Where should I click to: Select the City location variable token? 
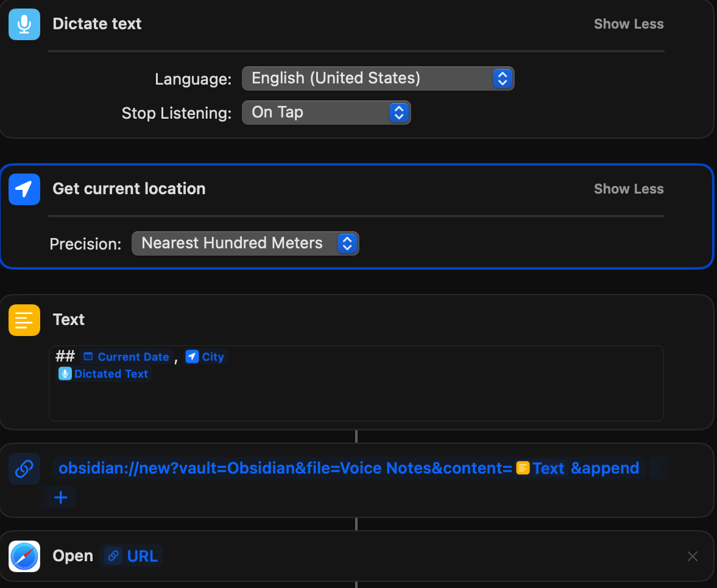[206, 357]
